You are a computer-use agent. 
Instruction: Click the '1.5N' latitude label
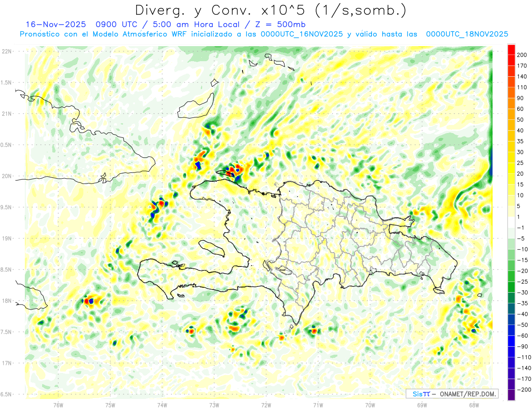pos(6,82)
